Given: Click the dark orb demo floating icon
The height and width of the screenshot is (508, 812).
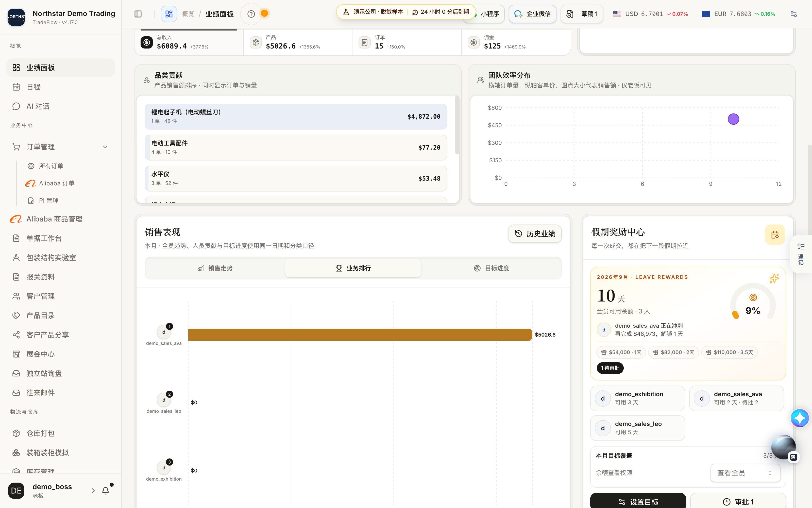Looking at the screenshot, I should tap(784, 447).
